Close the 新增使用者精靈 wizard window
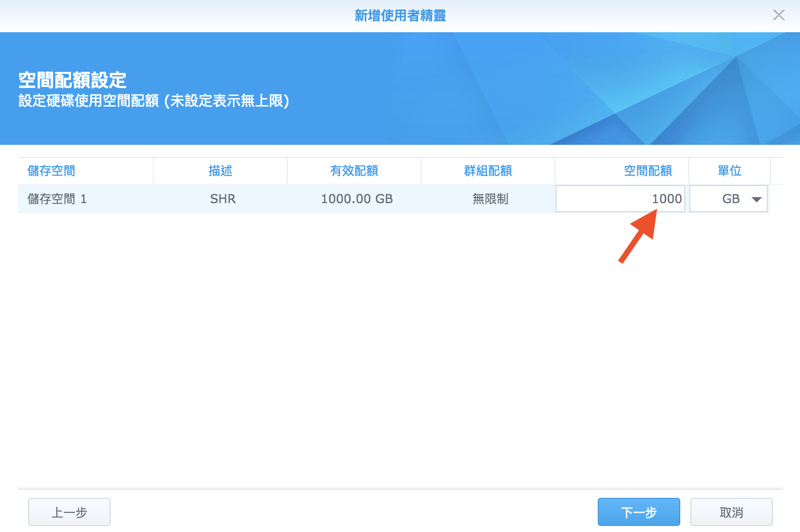The height and width of the screenshot is (532, 800). pos(778,15)
